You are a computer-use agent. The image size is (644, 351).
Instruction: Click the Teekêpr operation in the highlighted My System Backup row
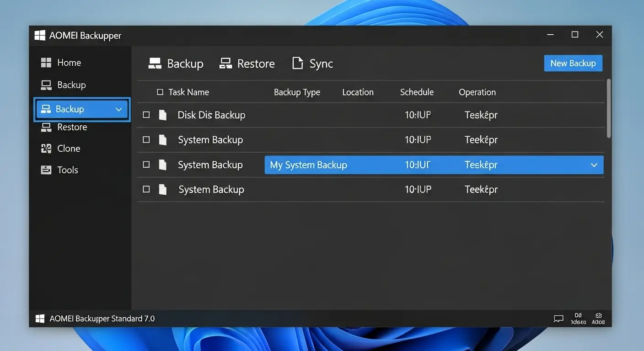pyautogui.click(x=481, y=165)
